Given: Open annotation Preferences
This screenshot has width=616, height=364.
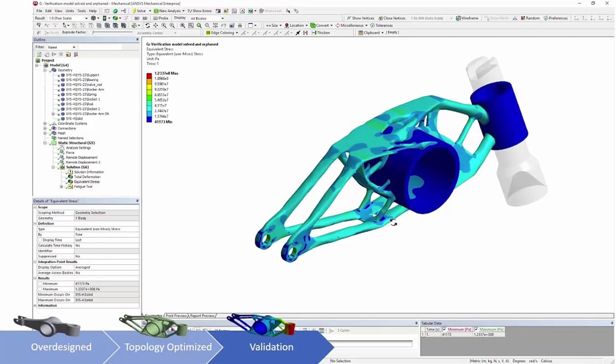Looking at the screenshot, I should coord(556,18).
